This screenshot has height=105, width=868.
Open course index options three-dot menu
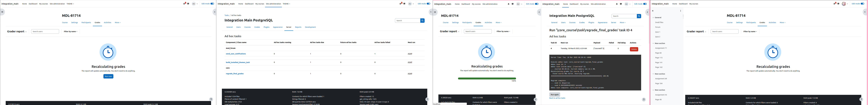[x=681, y=11]
